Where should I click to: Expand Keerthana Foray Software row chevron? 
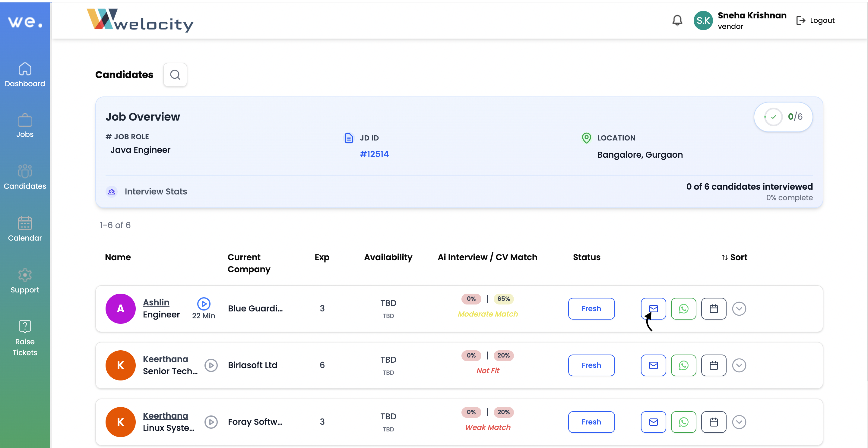coord(739,422)
